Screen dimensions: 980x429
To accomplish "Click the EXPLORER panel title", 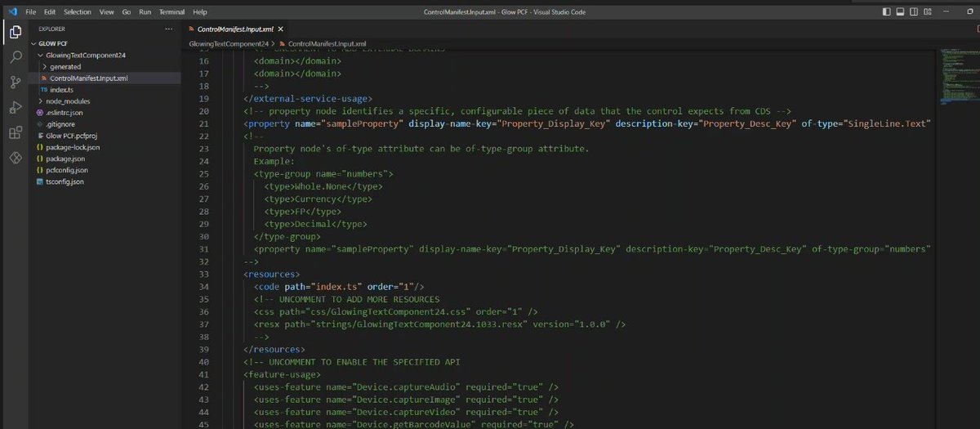I will [x=52, y=29].
